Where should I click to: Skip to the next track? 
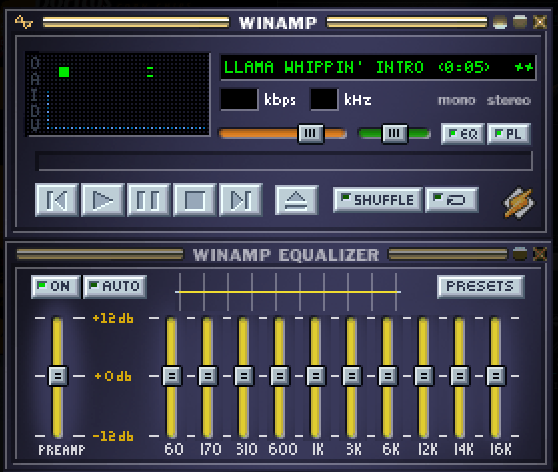[241, 200]
